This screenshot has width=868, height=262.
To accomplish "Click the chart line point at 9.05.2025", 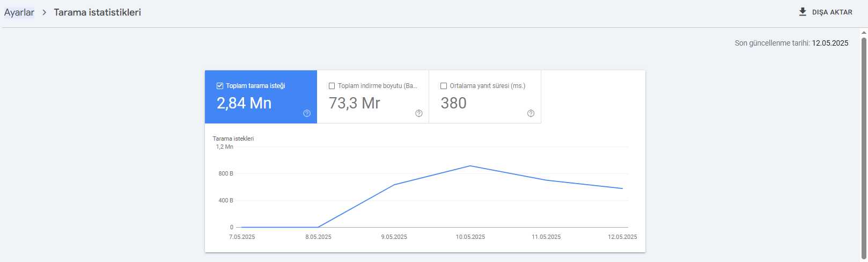I will [394, 185].
